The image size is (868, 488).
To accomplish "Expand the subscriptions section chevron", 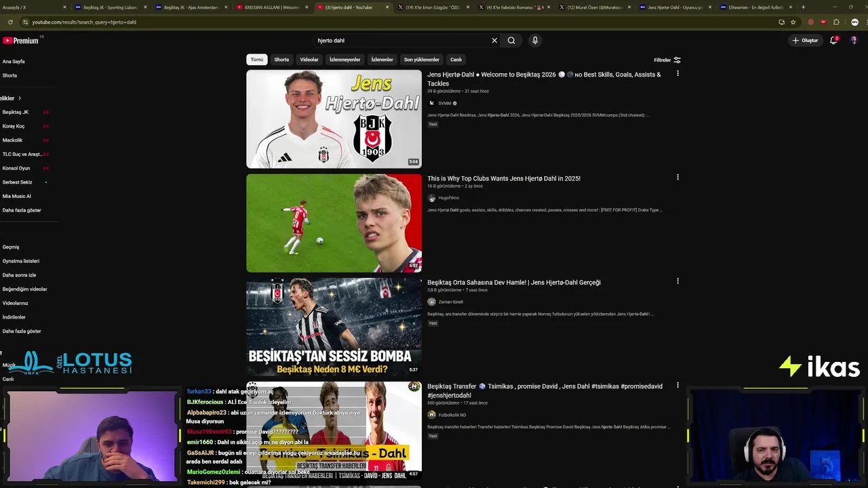I will coord(20,98).
